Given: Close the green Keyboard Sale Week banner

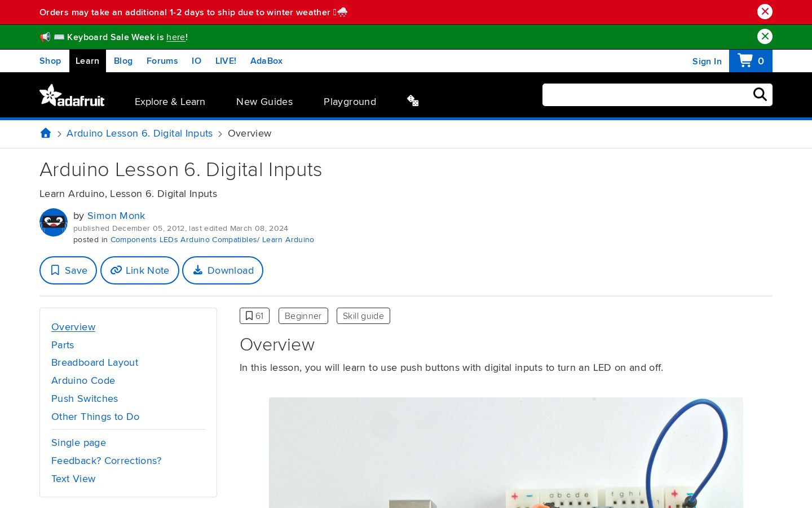Looking at the screenshot, I should pos(765,37).
